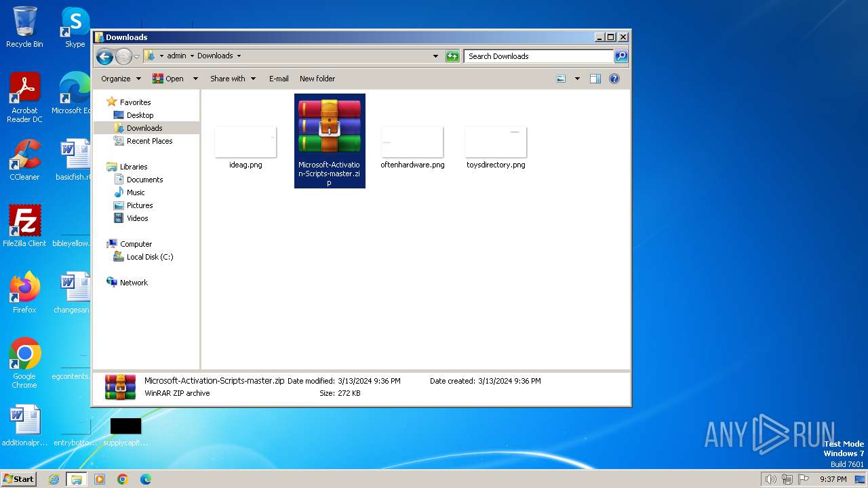Screen dimensions: 868x488
Task: Click File Explorer taskbar button
Action: point(76,479)
